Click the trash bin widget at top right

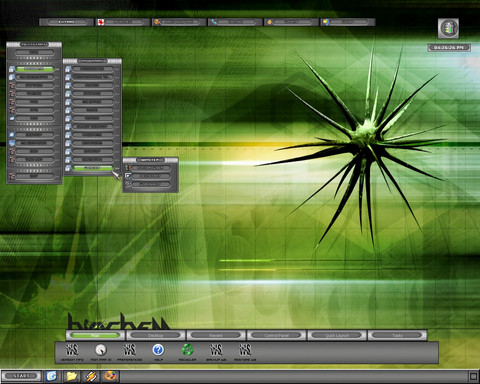pos(448,28)
